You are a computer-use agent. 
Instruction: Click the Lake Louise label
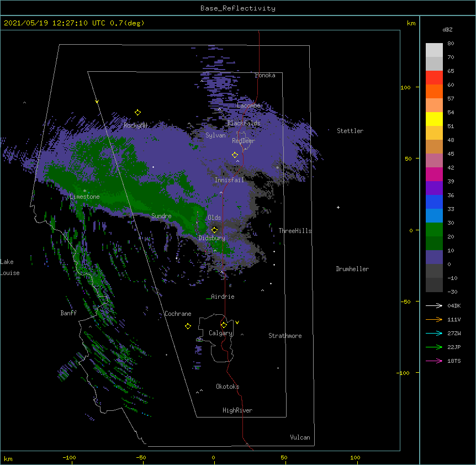click(x=10, y=267)
